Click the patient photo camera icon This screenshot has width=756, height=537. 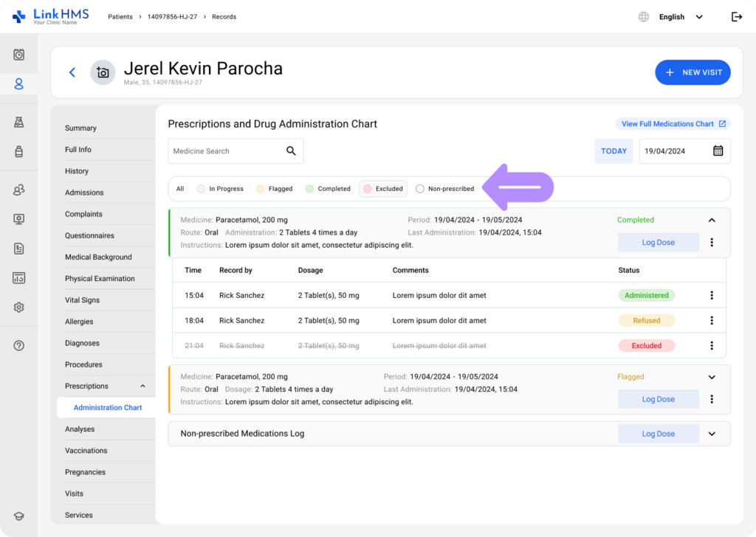103,72
